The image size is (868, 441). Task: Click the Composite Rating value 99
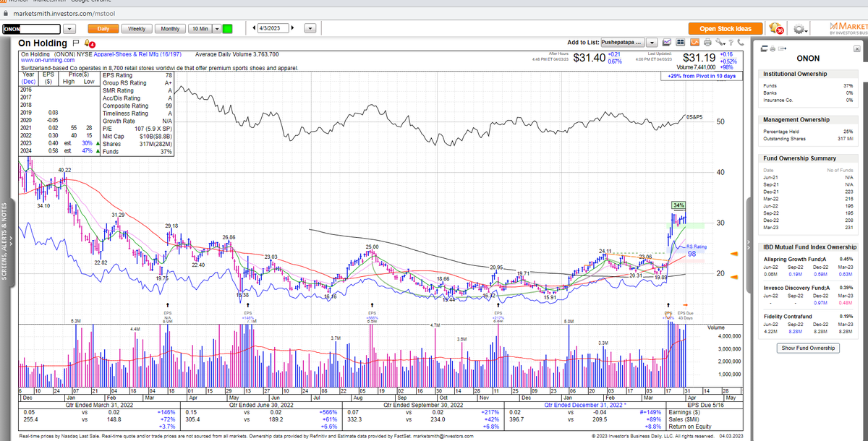click(x=169, y=106)
